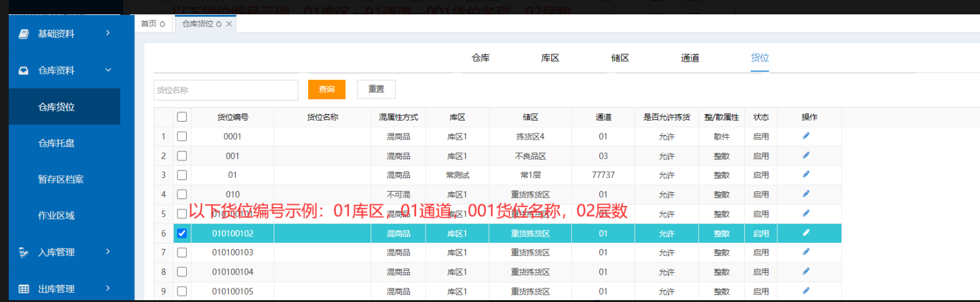Refresh the 首页 tab using its reload icon
This screenshot has width=980, height=302.
(x=162, y=24)
